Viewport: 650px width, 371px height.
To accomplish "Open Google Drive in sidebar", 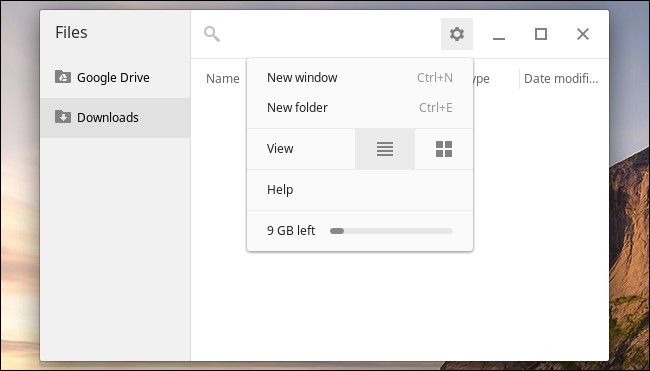I will point(115,78).
